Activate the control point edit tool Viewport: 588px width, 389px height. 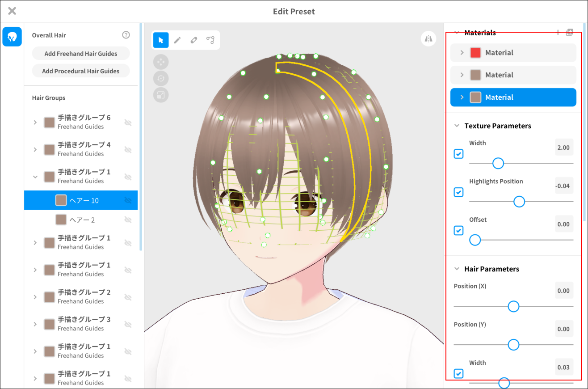(x=210, y=40)
